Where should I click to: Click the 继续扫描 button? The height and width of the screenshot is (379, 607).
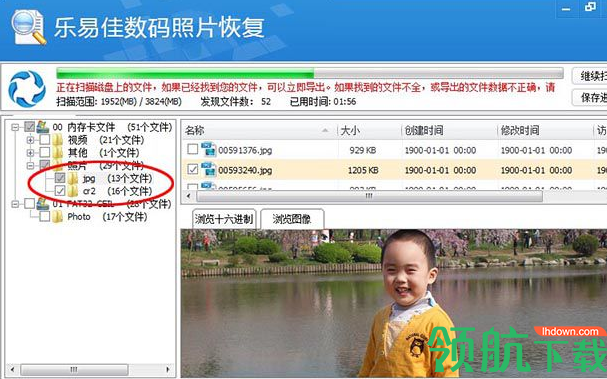click(590, 76)
